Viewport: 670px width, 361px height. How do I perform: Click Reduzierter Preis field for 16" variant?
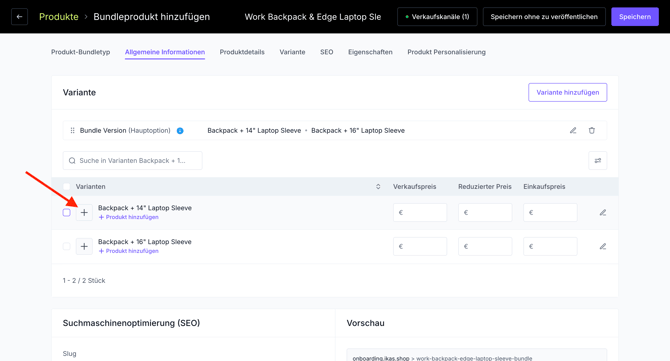(485, 247)
